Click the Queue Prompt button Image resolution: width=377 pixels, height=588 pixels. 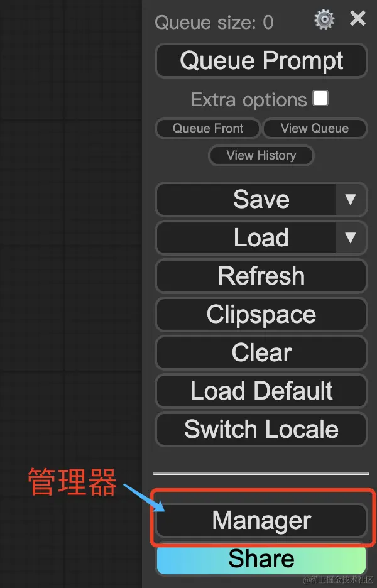click(261, 61)
